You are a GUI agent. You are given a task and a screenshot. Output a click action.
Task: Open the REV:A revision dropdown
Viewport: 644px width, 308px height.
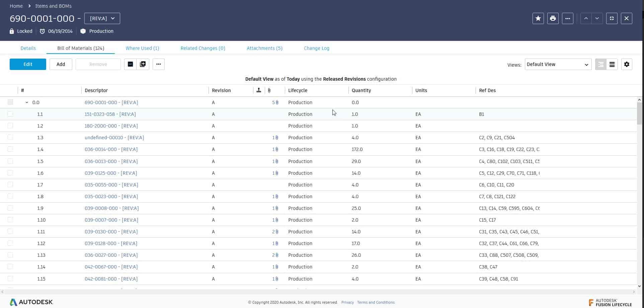(x=102, y=18)
